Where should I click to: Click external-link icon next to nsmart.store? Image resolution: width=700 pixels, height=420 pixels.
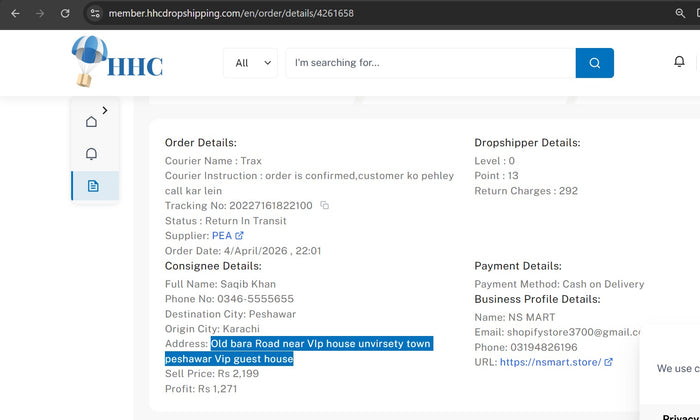(x=608, y=362)
